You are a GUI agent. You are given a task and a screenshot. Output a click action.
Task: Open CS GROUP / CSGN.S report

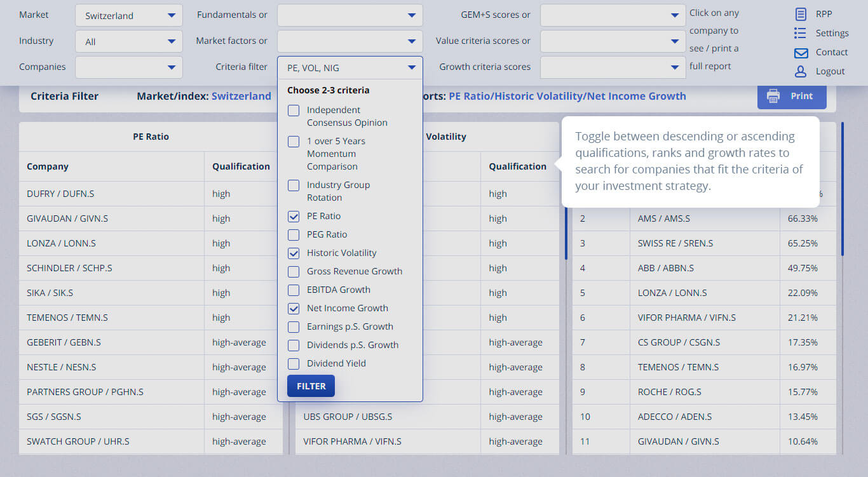tap(679, 342)
